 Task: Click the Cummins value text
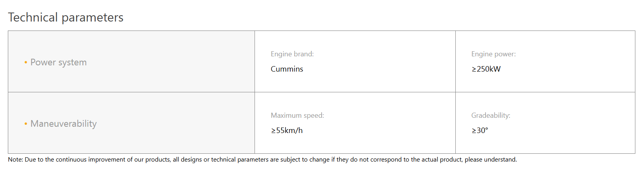pyautogui.click(x=287, y=69)
